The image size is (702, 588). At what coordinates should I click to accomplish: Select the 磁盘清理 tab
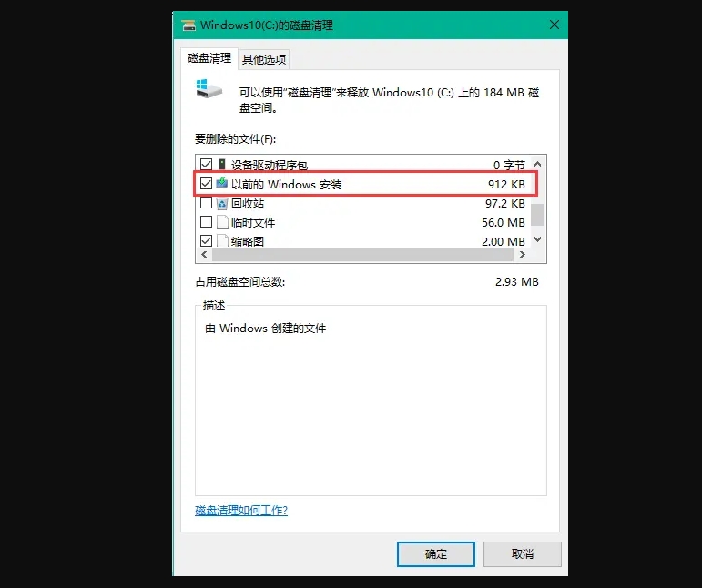[x=209, y=58]
